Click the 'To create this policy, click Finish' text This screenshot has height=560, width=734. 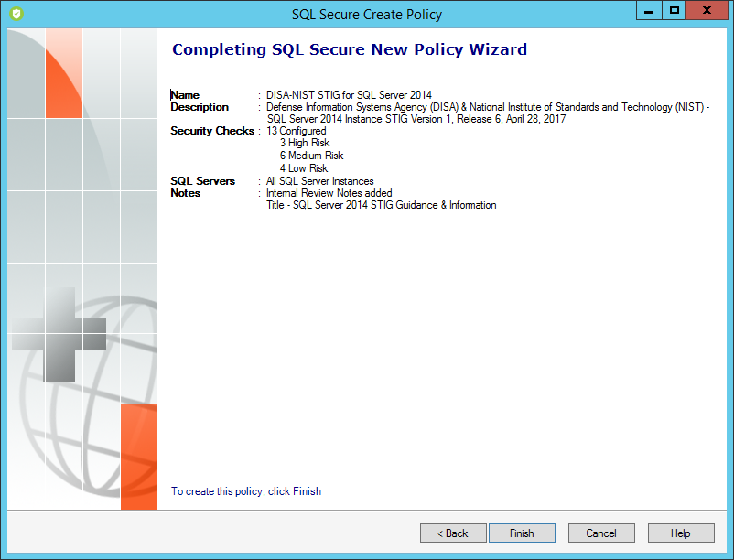coord(246,491)
